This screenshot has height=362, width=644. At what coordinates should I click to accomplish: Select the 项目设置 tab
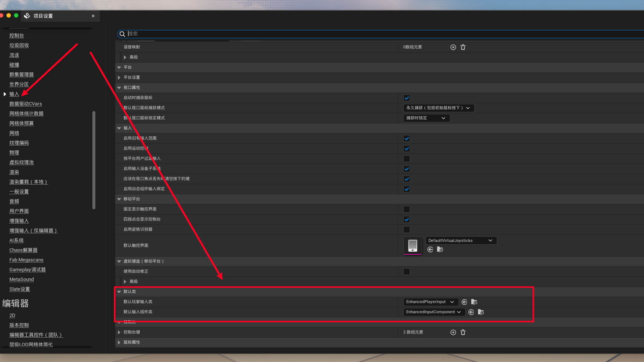click(x=43, y=16)
